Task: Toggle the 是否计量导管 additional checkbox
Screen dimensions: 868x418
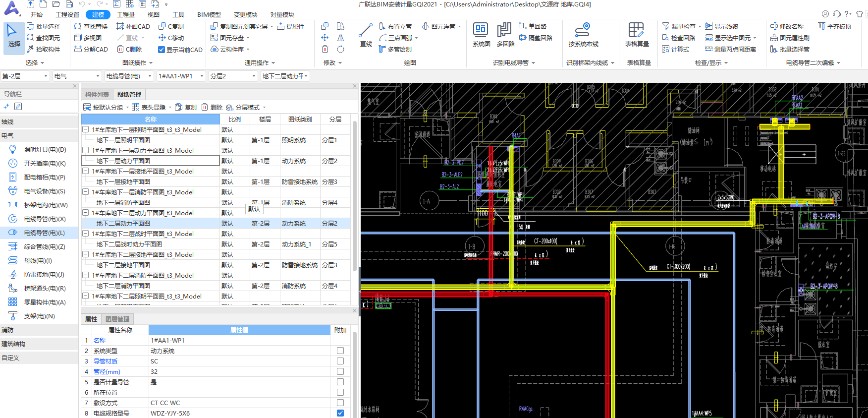Action: click(x=340, y=382)
